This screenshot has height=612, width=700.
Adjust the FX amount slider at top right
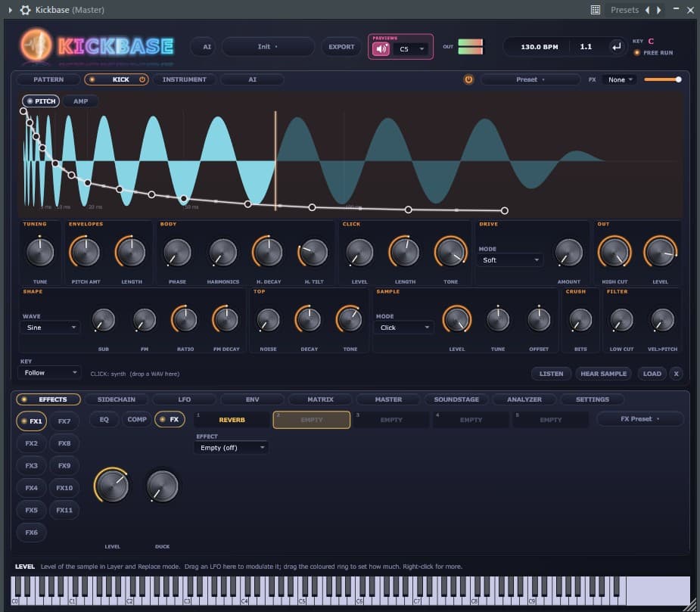coord(662,79)
